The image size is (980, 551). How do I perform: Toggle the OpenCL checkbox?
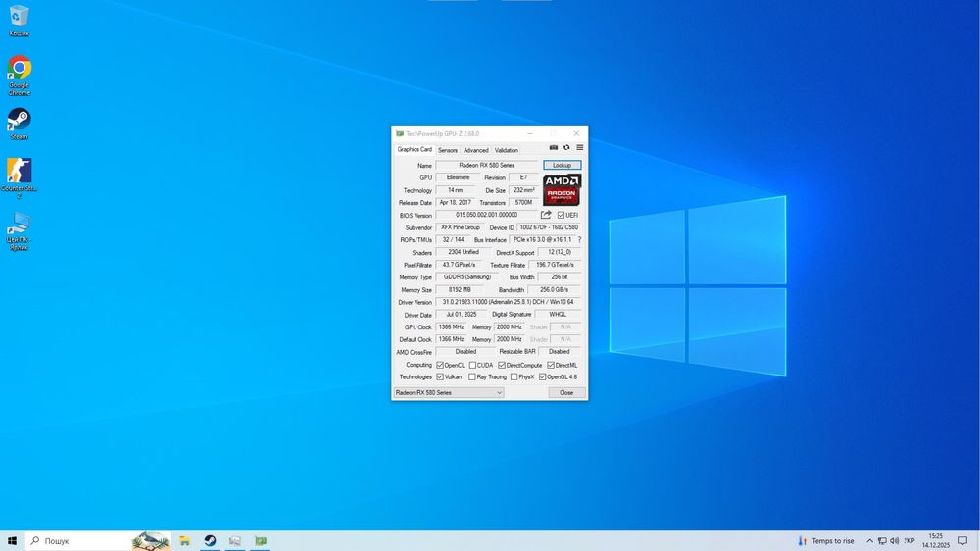pyautogui.click(x=440, y=365)
